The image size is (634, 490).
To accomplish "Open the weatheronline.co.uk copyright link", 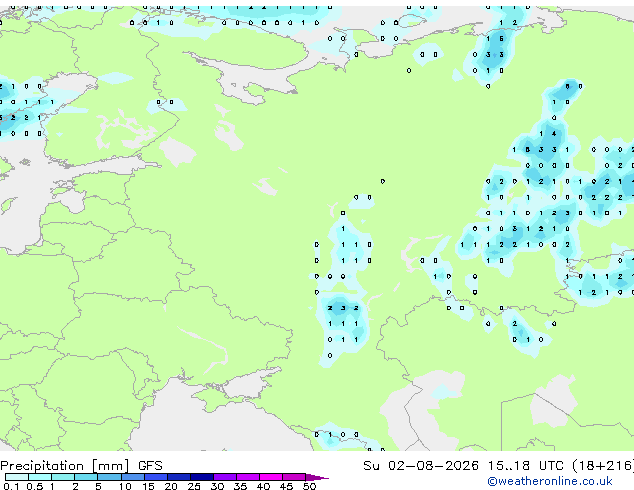I will coord(550,481).
